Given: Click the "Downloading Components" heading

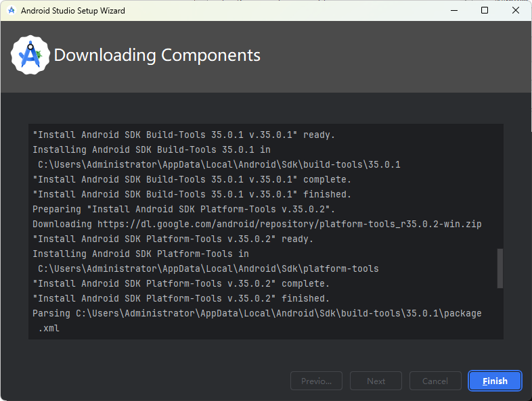Looking at the screenshot, I should (157, 55).
